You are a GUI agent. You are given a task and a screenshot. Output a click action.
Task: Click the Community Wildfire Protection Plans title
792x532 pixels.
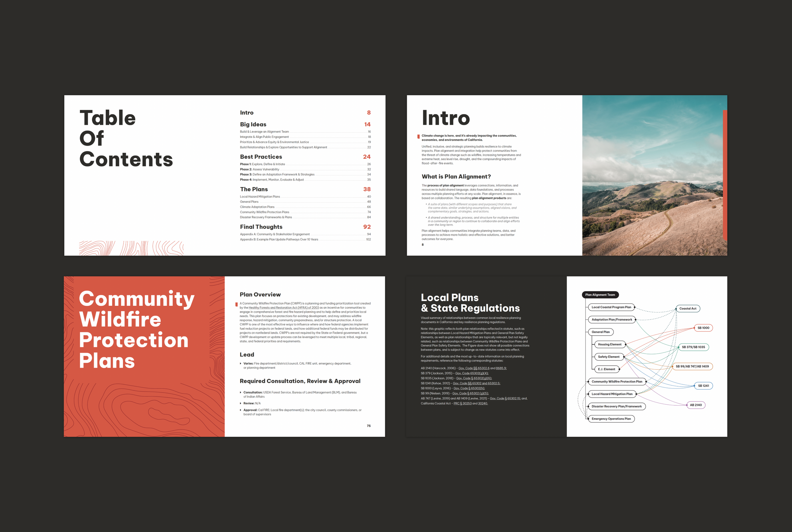(136, 329)
